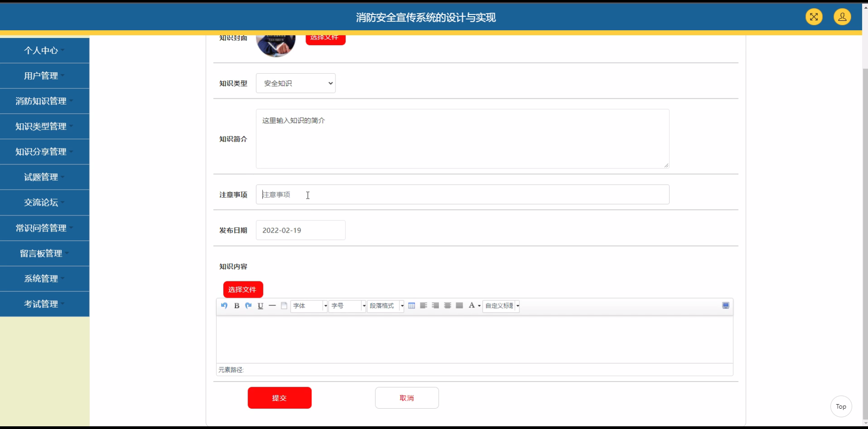Viewport: 868px width, 429px height.
Task: Expand the 知识分享管理 sidebar menu
Action: click(44, 152)
